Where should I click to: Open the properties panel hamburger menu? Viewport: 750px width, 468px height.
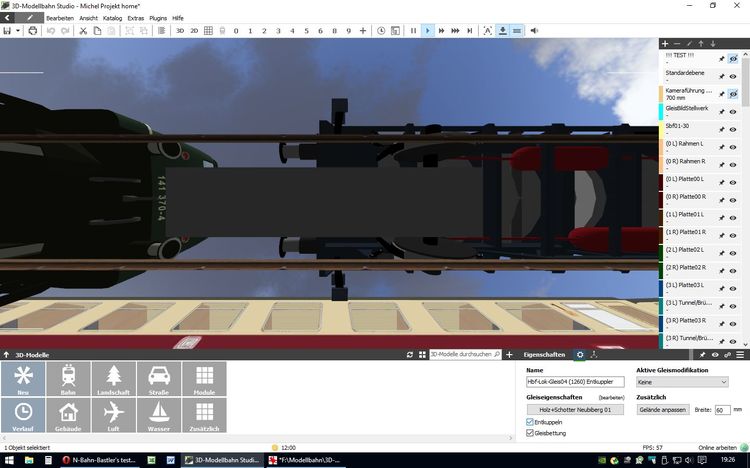[x=741, y=354]
